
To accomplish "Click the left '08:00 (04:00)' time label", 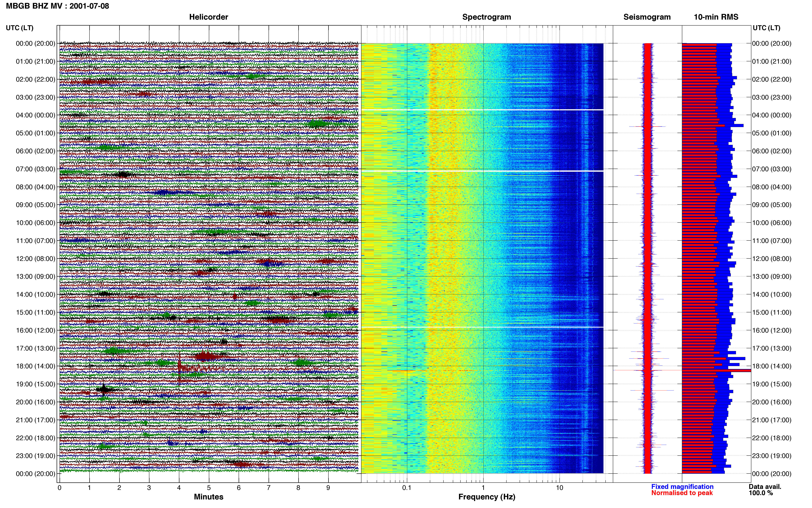I will [x=36, y=187].
